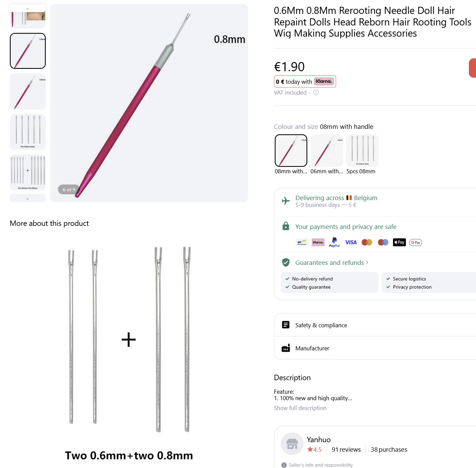This screenshot has width=476, height=468.
Task: Select the 5pcs 08mm variant
Action: [362, 151]
